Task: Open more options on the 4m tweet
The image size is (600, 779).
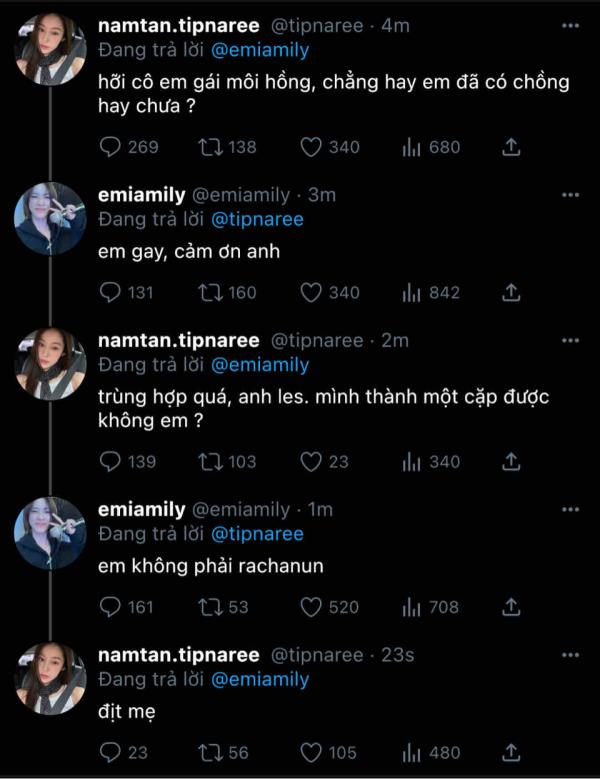Action: click(570, 26)
